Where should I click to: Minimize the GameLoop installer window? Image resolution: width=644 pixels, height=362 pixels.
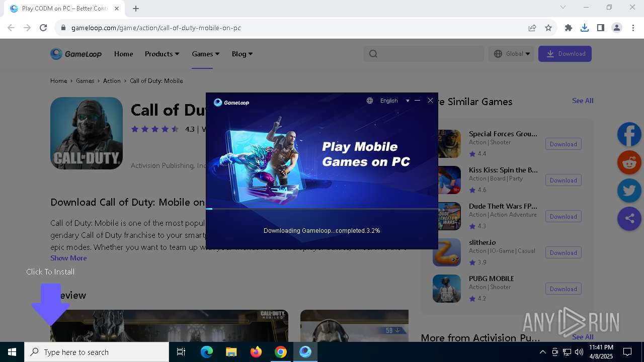417,101
